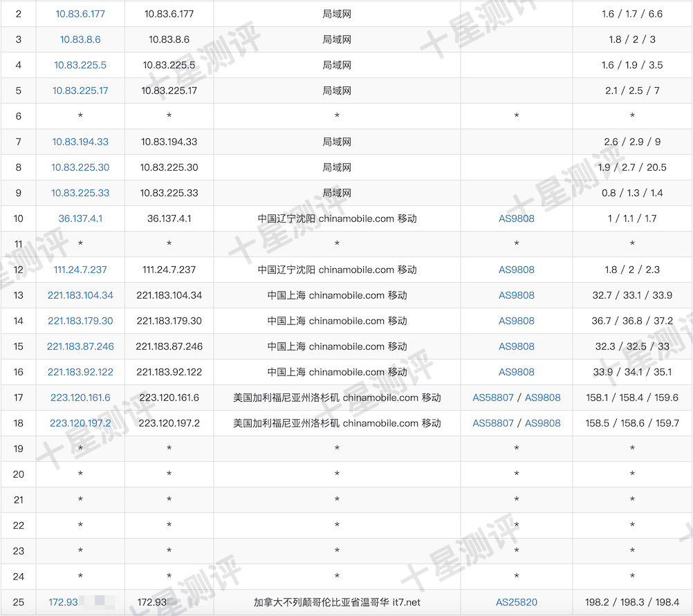Open AS58807 in the 223.120.161.6 row
The image size is (693, 616).
tap(493, 398)
